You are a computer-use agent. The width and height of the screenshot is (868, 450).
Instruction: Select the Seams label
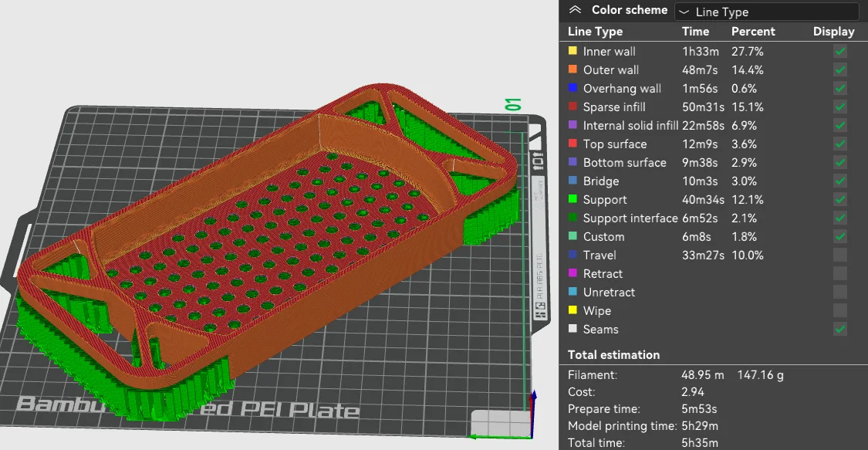[x=600, y=330]
